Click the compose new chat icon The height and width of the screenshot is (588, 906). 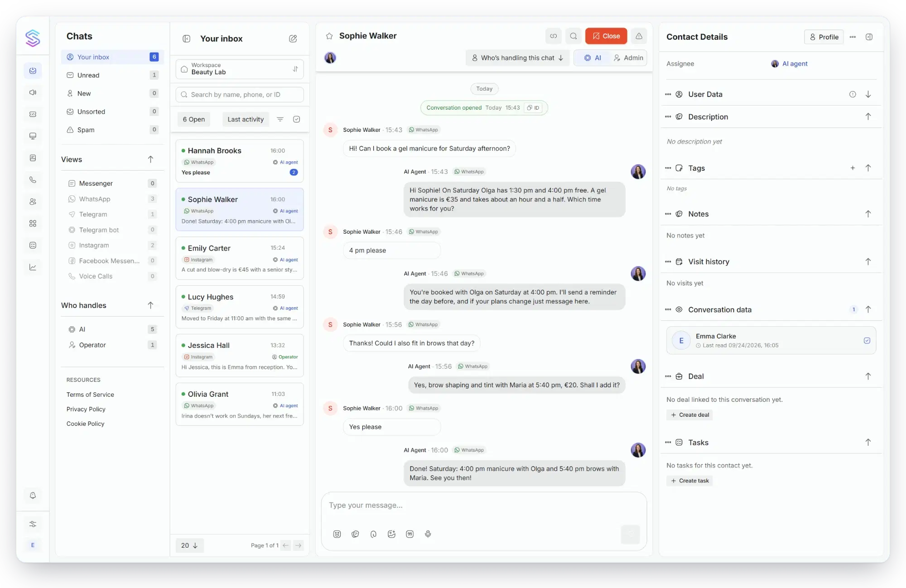click(293, 39)
